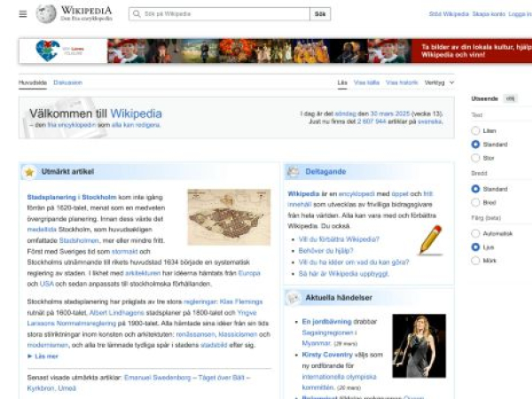Open the hamburger main menu

tap(23, 14)
